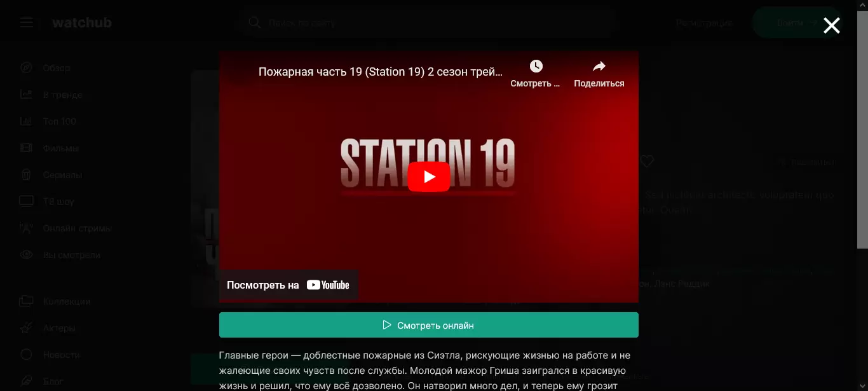Click the film strip icon for Фильмы
The width and height of the screenshot is (868, 391).
(26, 148)
